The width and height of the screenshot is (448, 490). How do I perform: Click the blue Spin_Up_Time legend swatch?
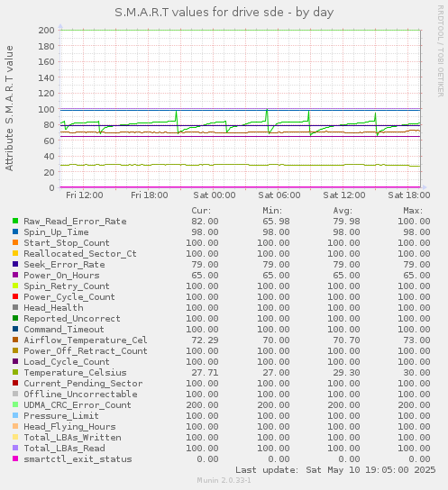point(15,231)
